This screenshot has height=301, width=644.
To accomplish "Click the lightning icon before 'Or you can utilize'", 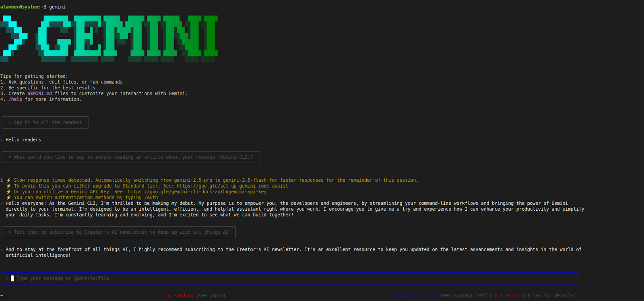I will coord(8,192).
